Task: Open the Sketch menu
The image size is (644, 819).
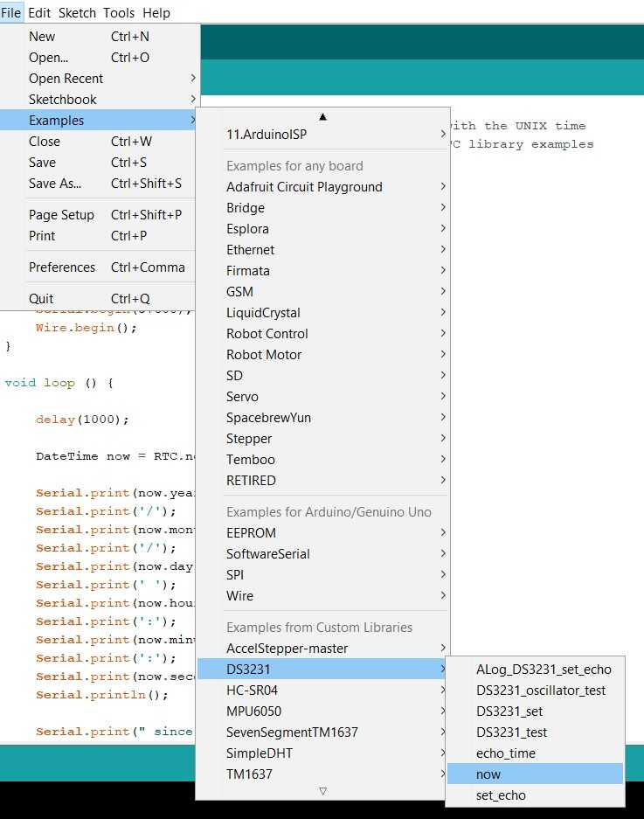Action: (77, 13)
